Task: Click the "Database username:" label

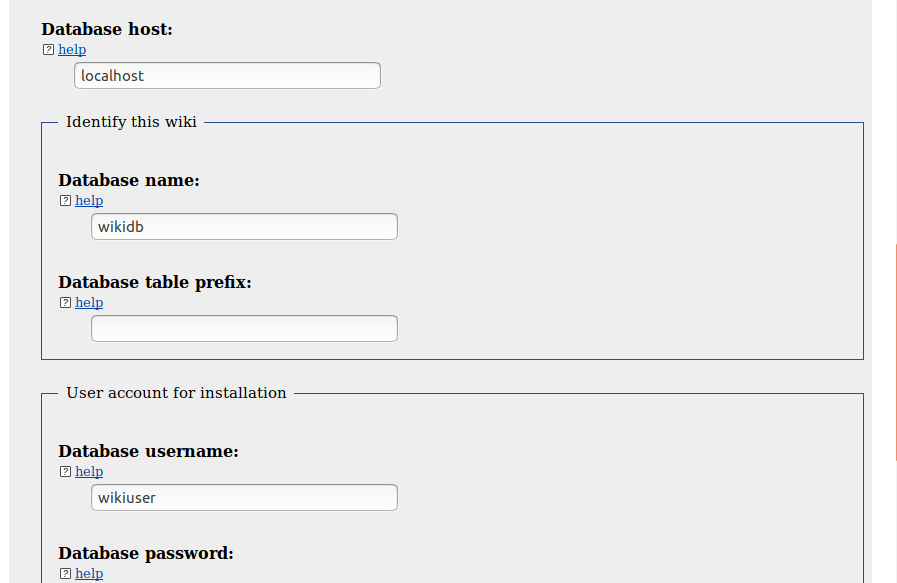Action: 148,452
